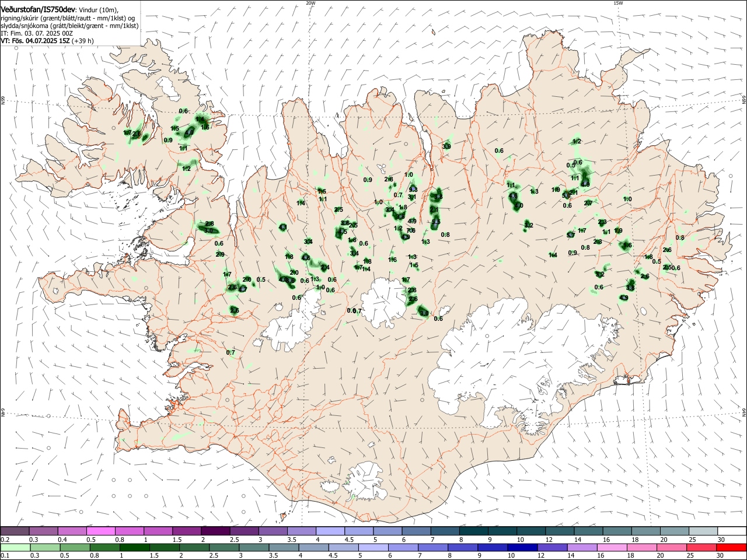Click bottom legend swatch between 0.5 and 0.8
747x560 pixels.
tap(75, 547)
